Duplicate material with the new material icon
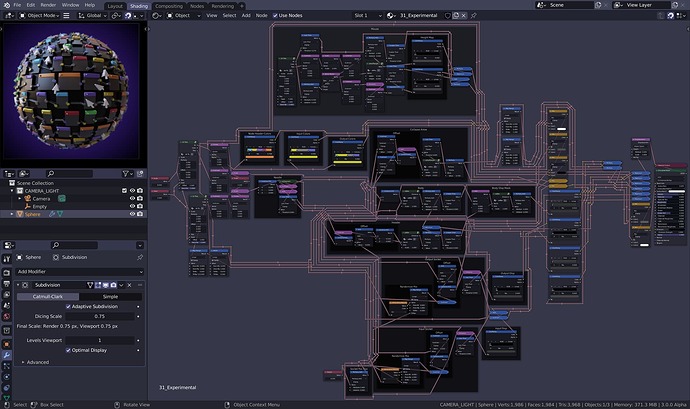This screenshot has width=690, height=409. point(456,15)
